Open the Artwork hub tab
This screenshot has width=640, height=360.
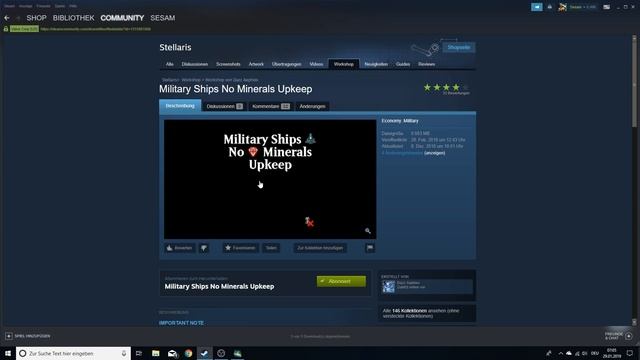256,64
